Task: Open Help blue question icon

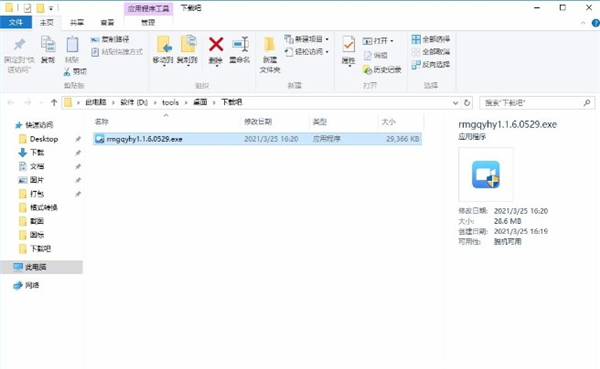Action: click(x=596, y=23)
